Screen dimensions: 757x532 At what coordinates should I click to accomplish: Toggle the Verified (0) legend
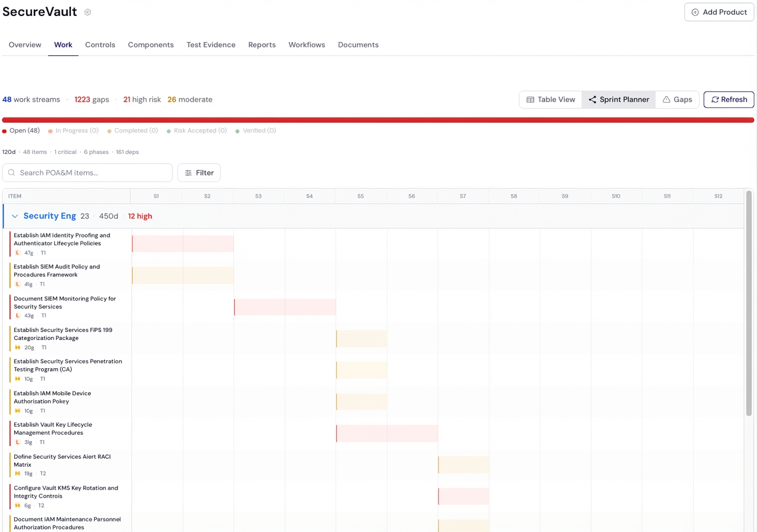(256, 131)
